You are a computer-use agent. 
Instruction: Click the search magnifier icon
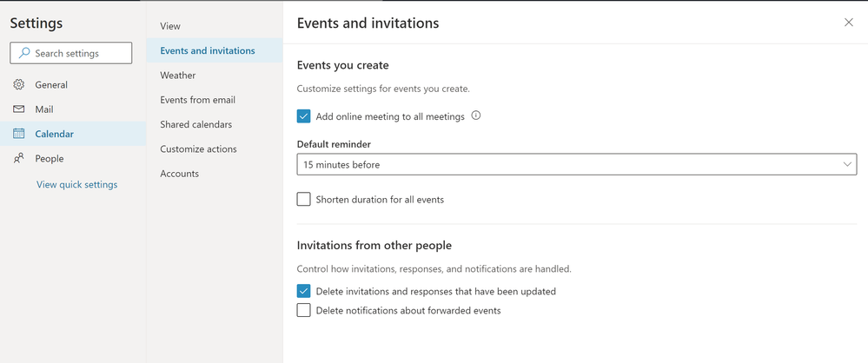click(23, 54)
